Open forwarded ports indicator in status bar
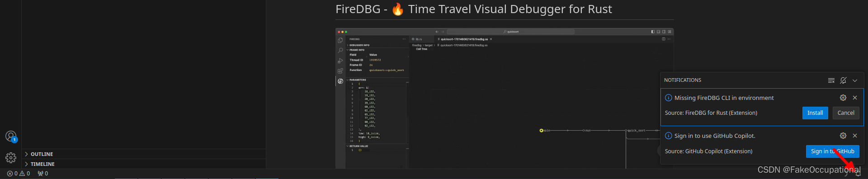This screenshot has width=868, height=179. 43,174
